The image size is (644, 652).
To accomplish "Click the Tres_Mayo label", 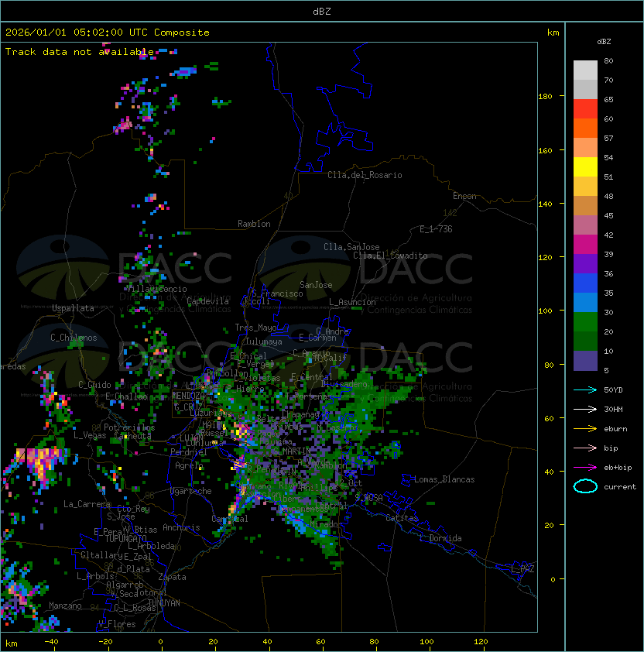I will (255, 328).
